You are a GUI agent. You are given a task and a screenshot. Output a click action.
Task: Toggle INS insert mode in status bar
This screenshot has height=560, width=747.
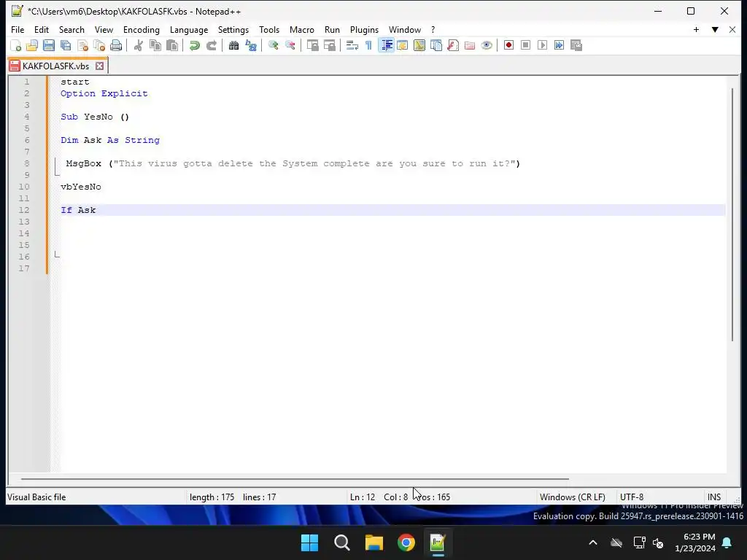(714, 497)
